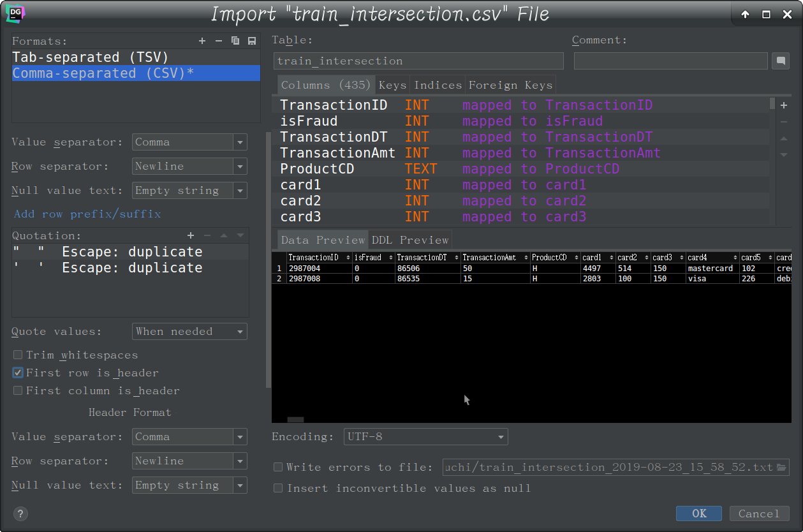Copy the selected format
The width and height of the screenshot is (803, 532).
coord(235,41)
